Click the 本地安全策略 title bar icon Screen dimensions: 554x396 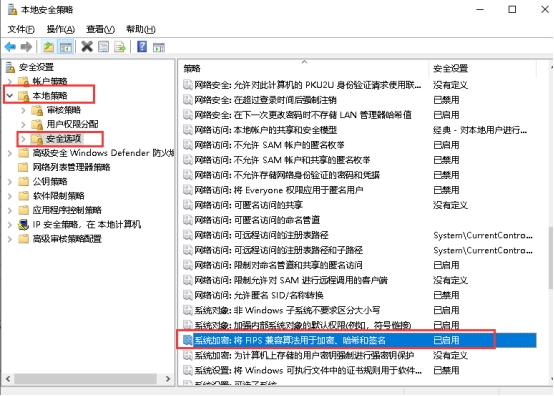(x=12, y=10)
